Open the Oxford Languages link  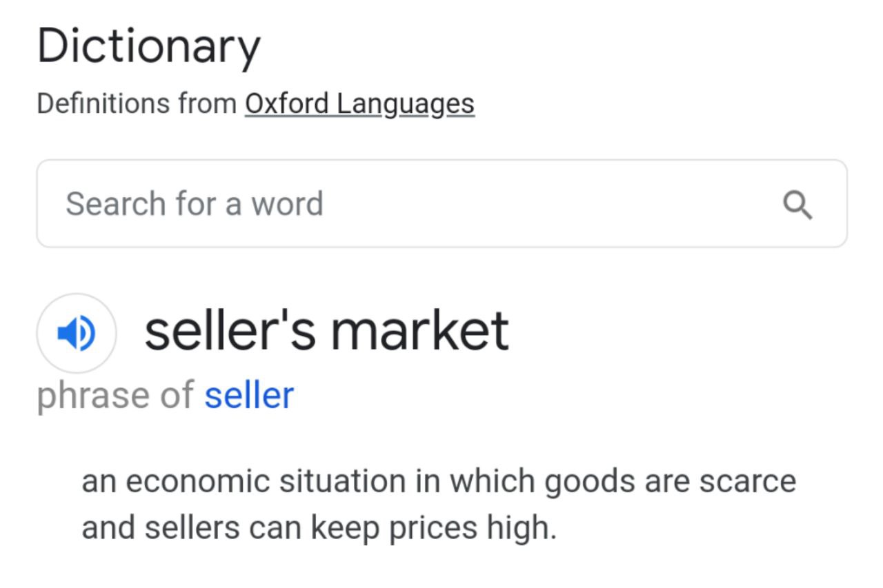click(x=359, y=104)
